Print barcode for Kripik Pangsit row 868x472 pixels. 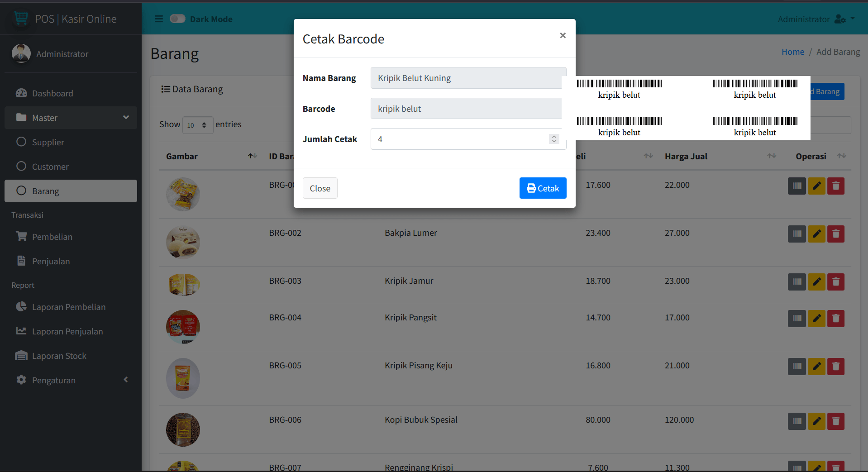pyautogui.click(x=796, y=319)
